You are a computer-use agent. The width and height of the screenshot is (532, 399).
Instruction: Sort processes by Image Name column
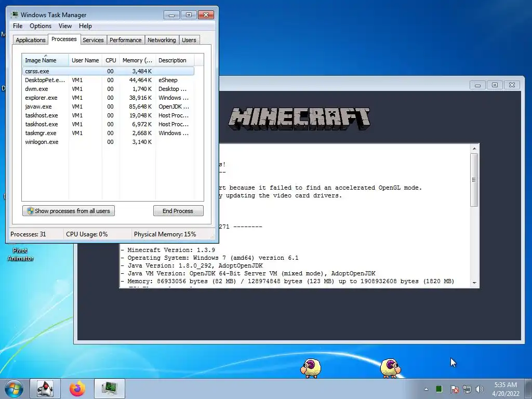[46, 60]
